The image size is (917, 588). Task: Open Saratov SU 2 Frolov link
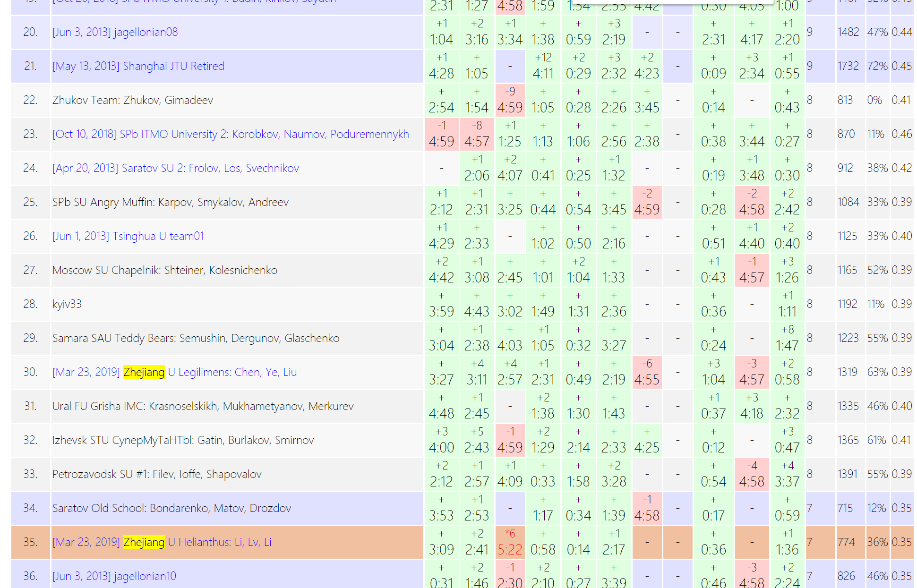pyautogui.click(x=175, y=168)
